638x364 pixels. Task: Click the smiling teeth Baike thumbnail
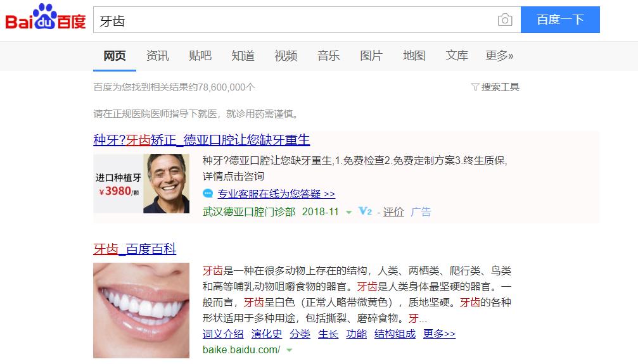point(141,310)
